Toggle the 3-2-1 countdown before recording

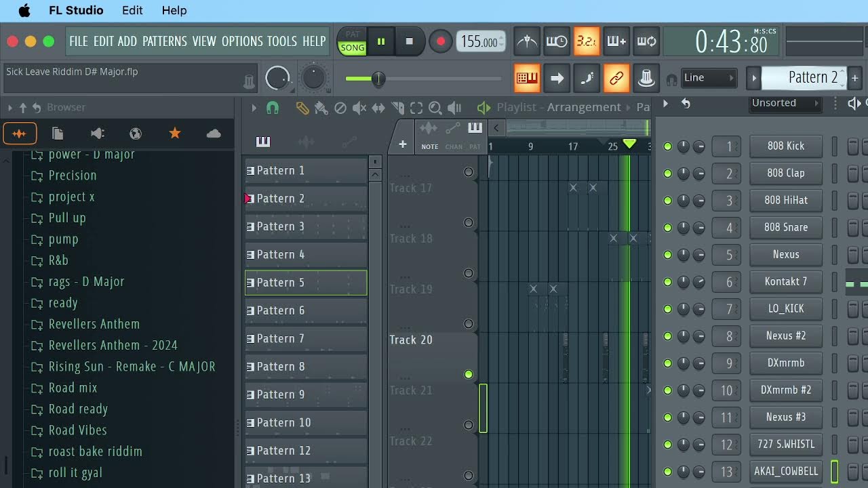tap(587, 41)
